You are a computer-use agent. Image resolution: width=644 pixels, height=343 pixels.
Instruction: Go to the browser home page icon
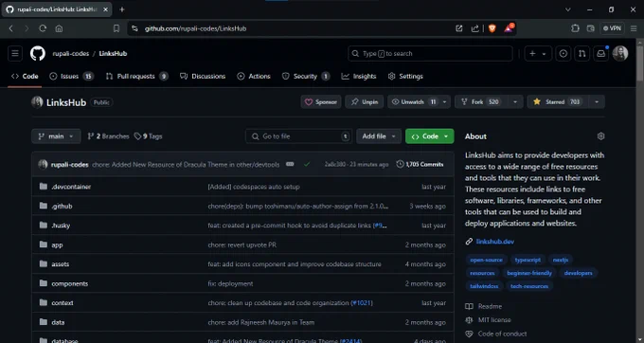tap(59, 28)
